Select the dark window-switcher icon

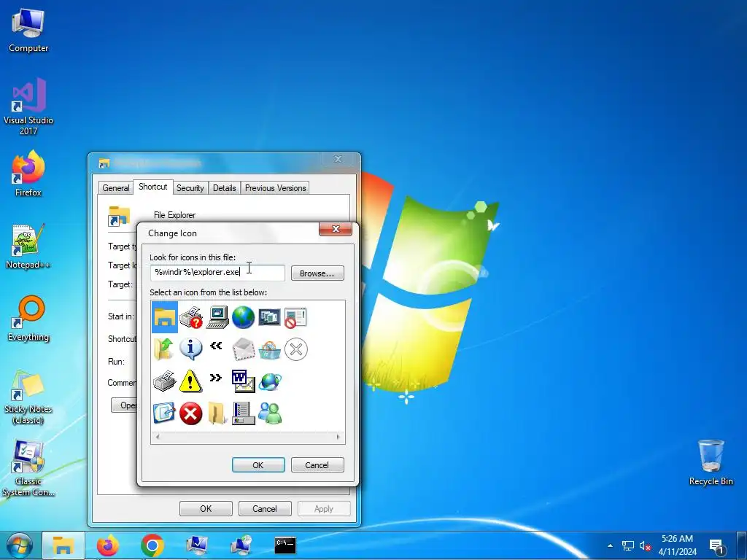[x=269, y=317]
